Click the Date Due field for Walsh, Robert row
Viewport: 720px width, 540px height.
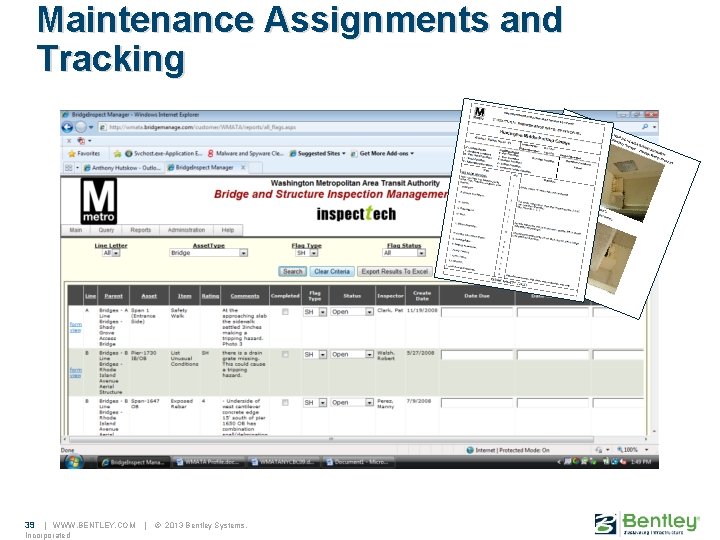tap(477, 355)
